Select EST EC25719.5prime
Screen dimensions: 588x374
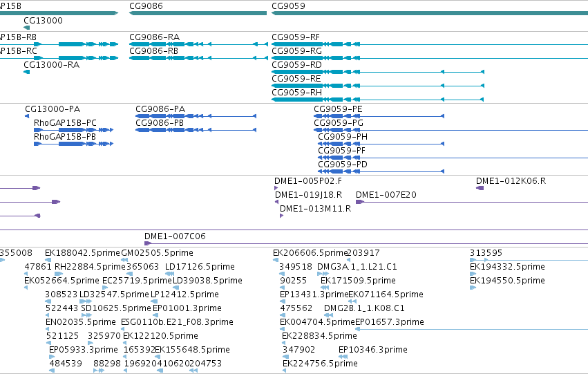point(137,281)
